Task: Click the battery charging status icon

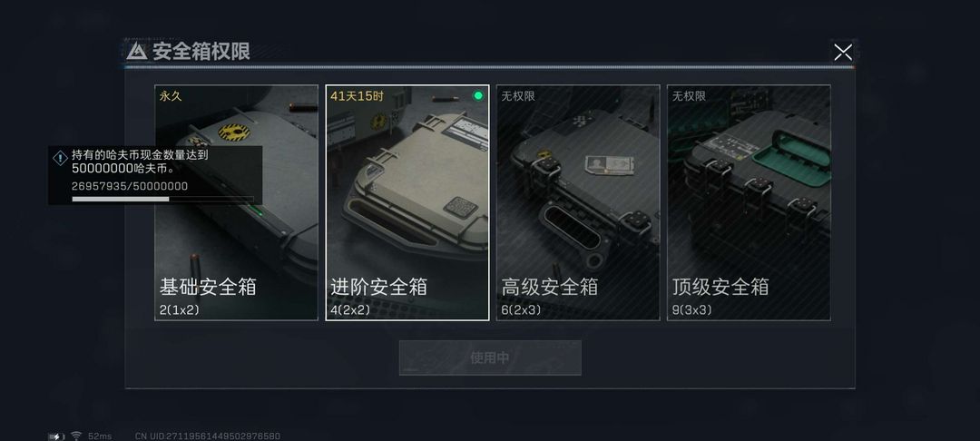Action: tap(56, 436)
